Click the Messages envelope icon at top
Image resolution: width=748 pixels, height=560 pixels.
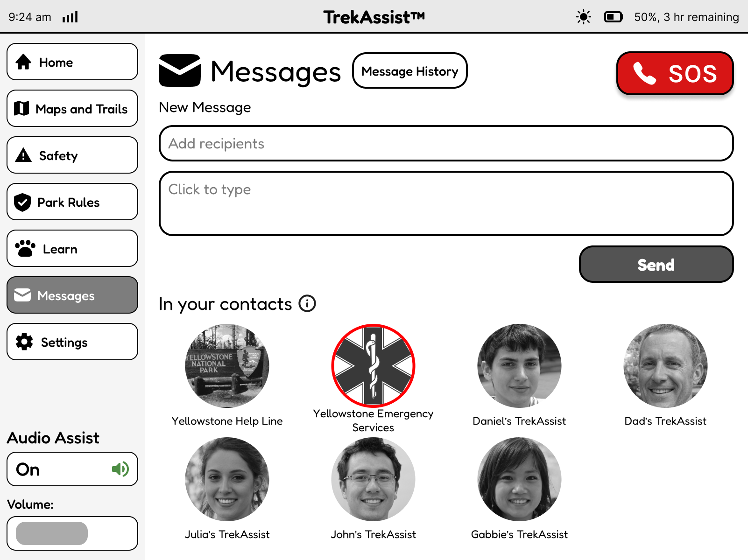[180, 71]
